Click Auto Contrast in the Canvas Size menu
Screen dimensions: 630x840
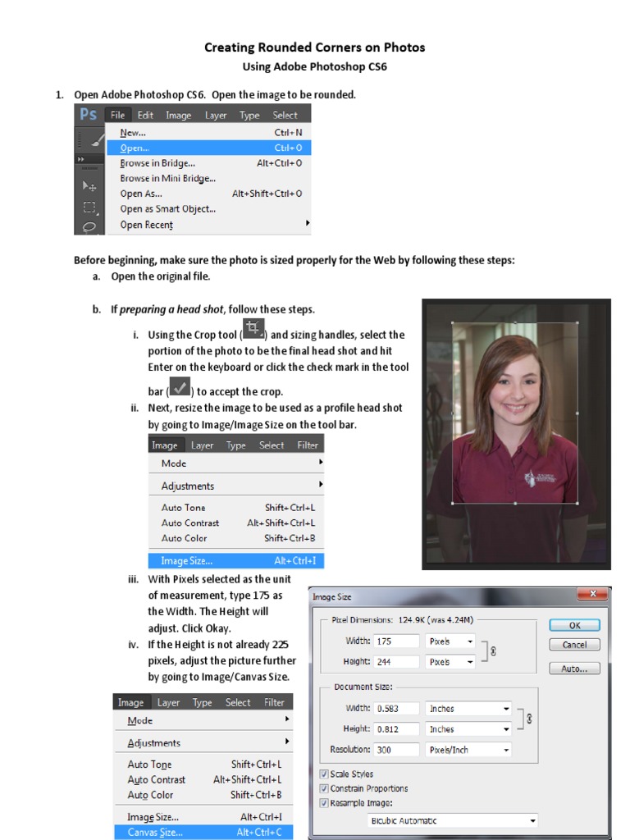pyautogui.click(x=203, y=780)
